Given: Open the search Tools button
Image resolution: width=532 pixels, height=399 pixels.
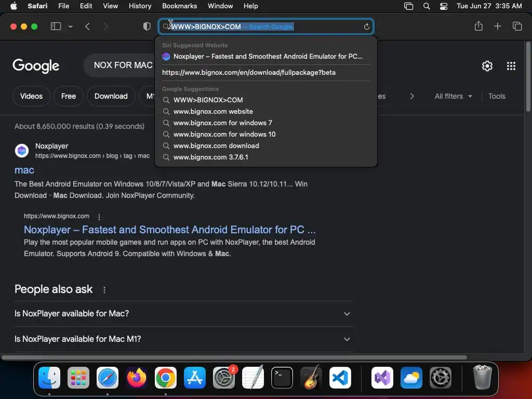Looking at the screenshot, I should (x=497, y=96).
